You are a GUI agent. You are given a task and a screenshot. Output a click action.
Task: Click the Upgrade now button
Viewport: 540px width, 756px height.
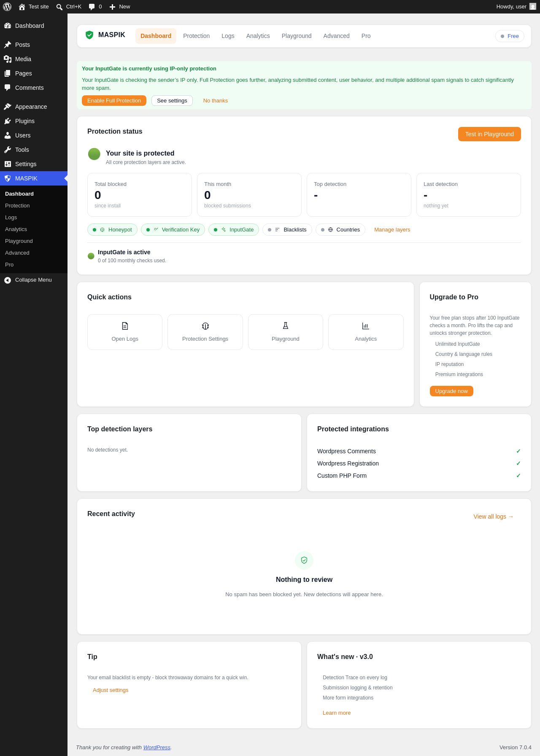coord(451,391)
